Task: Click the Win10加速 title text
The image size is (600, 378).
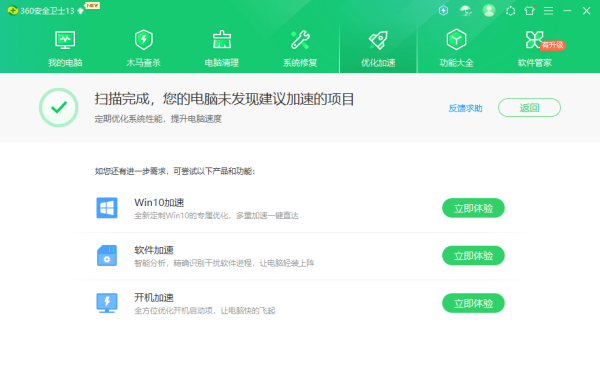Action: 159,202
